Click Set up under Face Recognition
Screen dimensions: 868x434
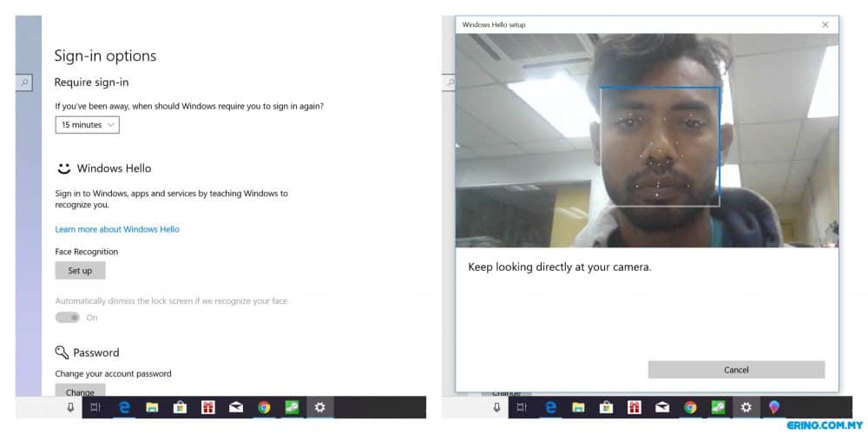coord(80,271)
